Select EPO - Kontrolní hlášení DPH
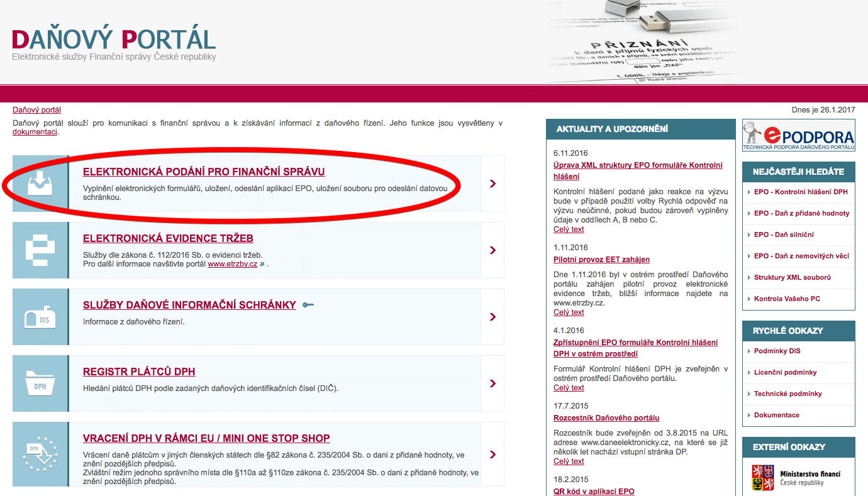Image resolution: width=868 pixels, height=496 pixels. click(x=801, y=192)
